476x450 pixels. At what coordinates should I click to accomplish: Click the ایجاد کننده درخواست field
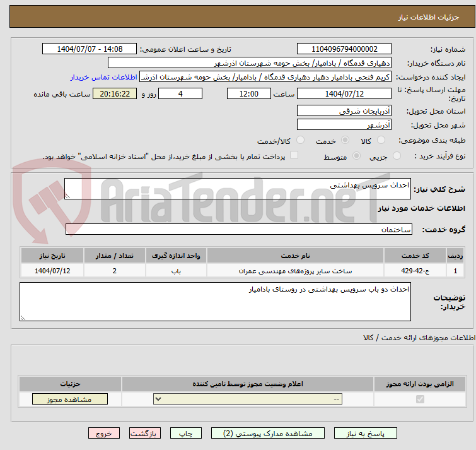265,77
